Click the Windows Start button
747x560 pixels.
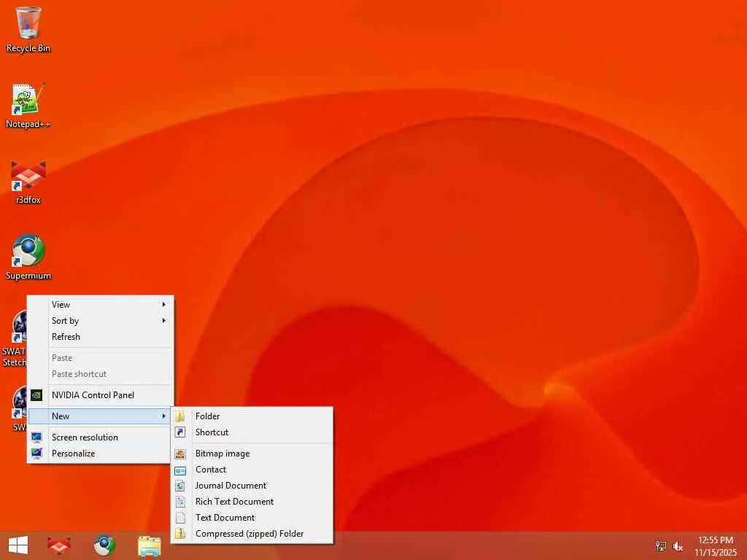[18, 545]
